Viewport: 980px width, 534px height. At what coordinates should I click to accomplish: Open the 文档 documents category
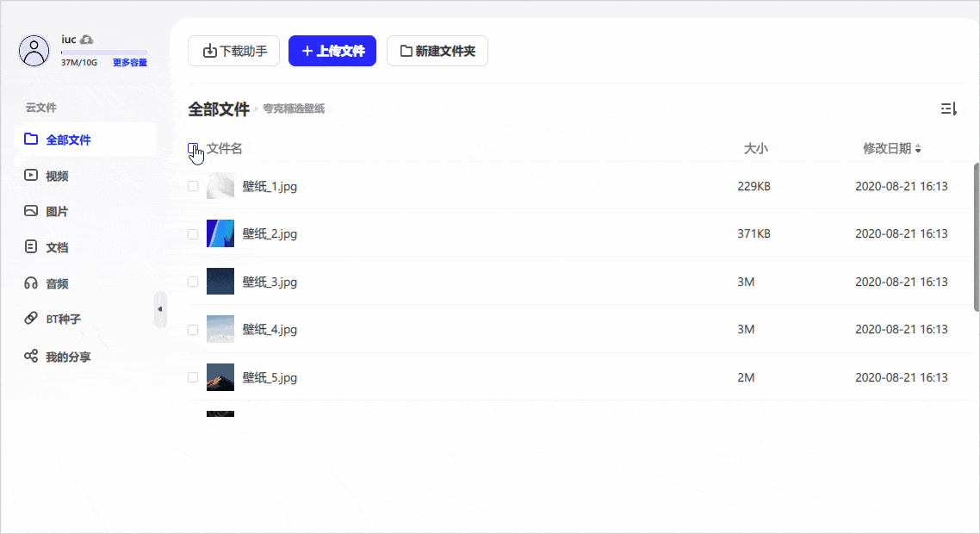pyautogui.click(x=57, y=247)
